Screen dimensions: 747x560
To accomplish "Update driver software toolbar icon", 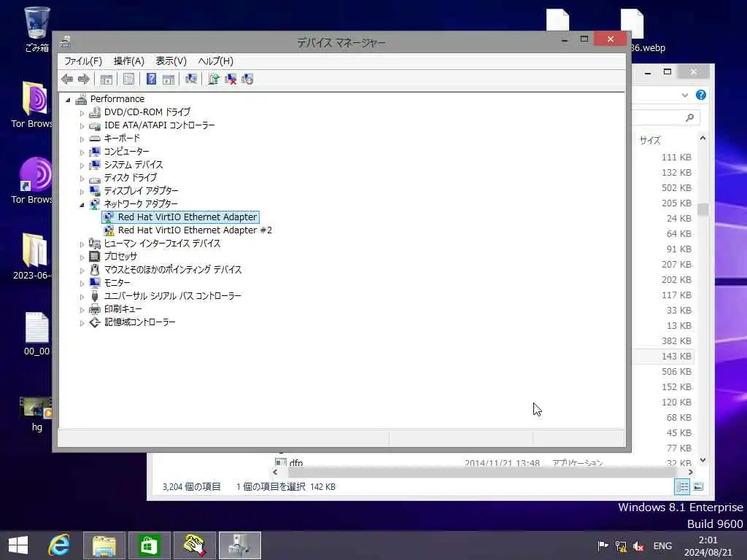I will click(x=214, y=79).
